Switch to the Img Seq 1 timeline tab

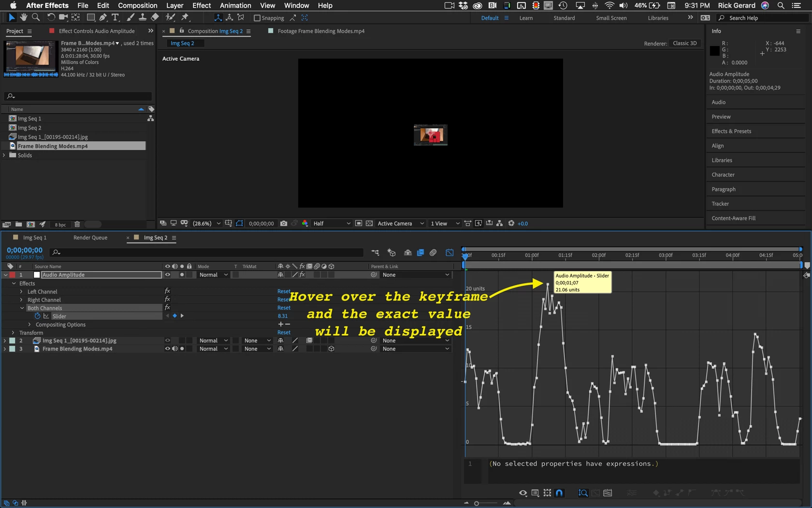click(35, 238)
